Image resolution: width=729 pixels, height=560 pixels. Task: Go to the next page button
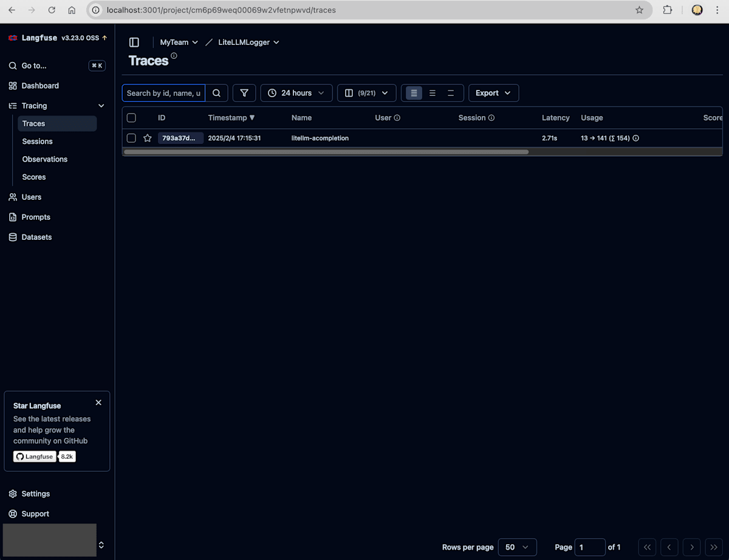(691, 547)
